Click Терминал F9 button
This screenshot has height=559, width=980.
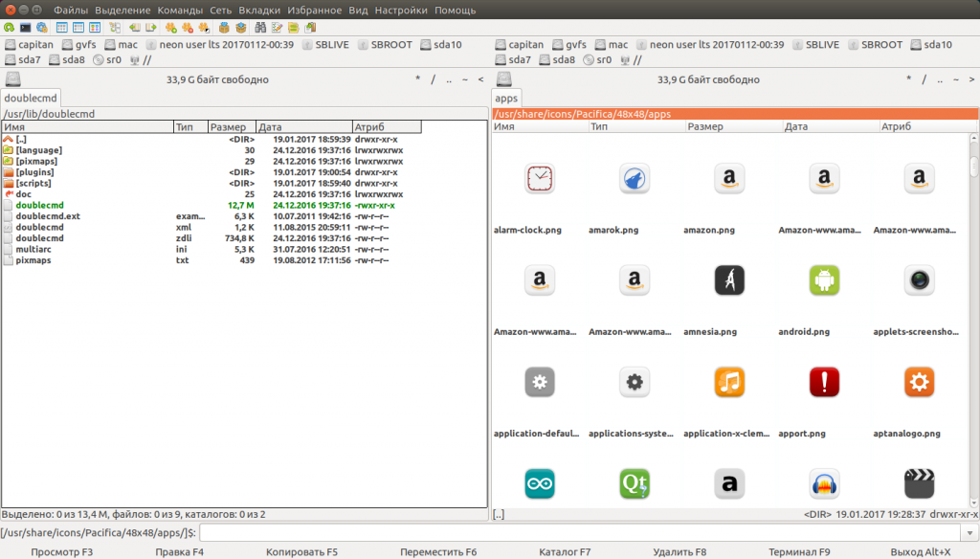click(x=799, y=552)
